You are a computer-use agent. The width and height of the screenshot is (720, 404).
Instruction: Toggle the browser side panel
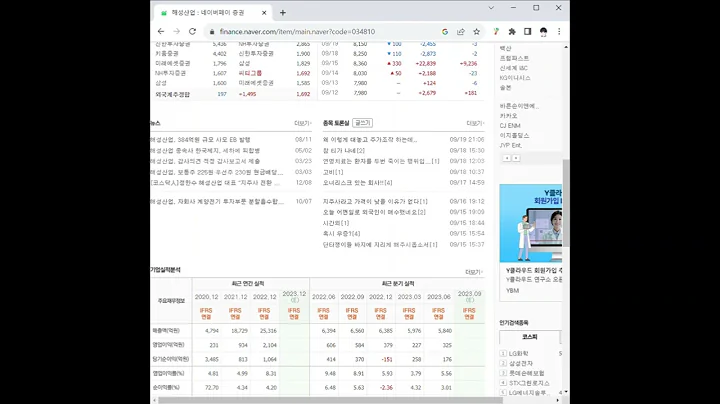pyautogui.click(x=528, y=32)
